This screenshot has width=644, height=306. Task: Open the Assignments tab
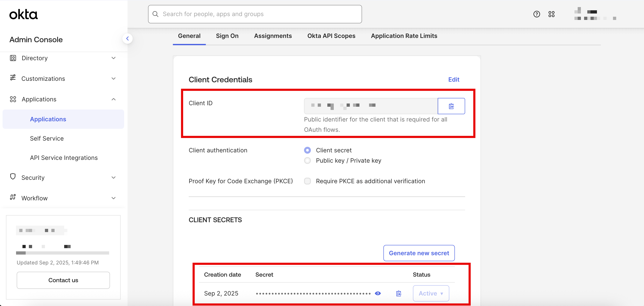[273, 36]
